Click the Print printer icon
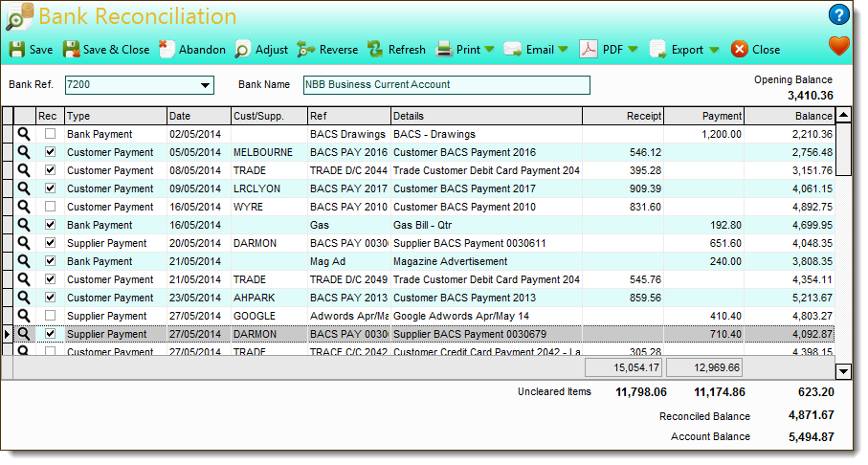The width and height of the screenshot is (868, 465). pyautogui.click(x=444, y=50)
